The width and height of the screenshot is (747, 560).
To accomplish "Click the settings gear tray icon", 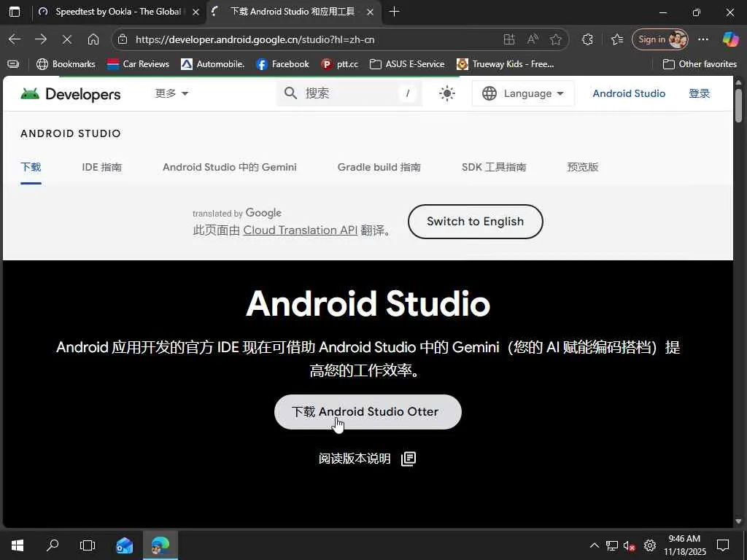I will [x=650, y=545].
